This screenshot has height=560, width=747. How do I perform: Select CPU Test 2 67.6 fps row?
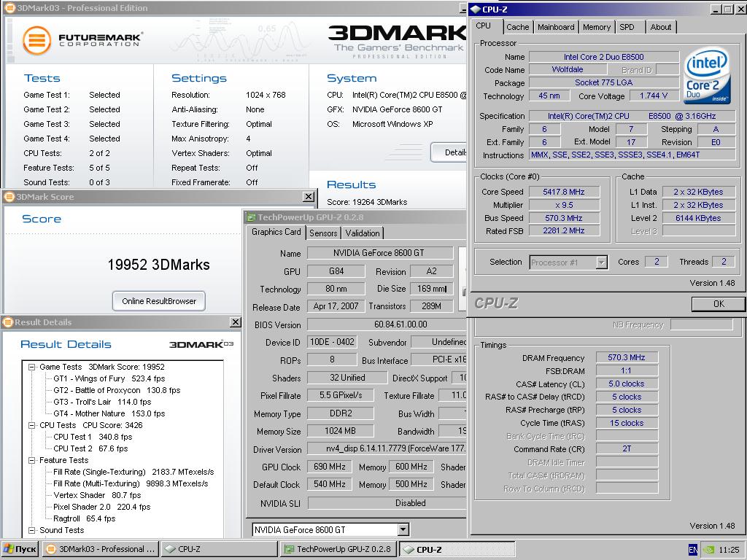[90, 448]
